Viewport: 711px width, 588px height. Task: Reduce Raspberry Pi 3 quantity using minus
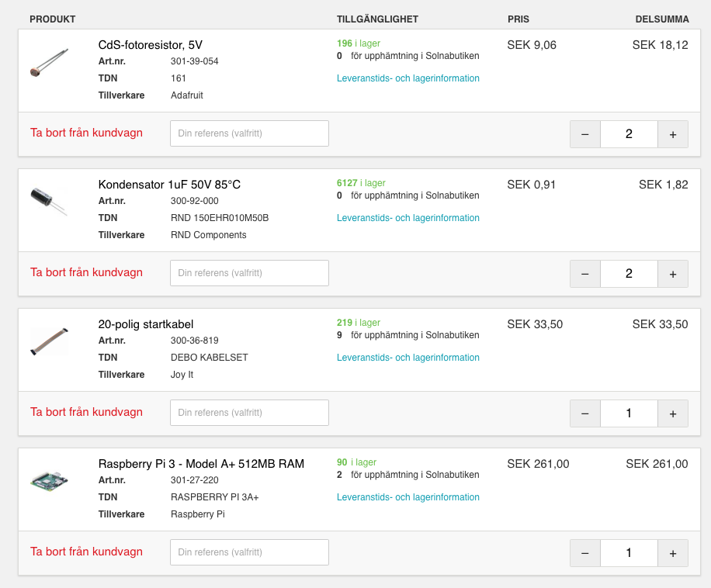(x=584, y=553)
